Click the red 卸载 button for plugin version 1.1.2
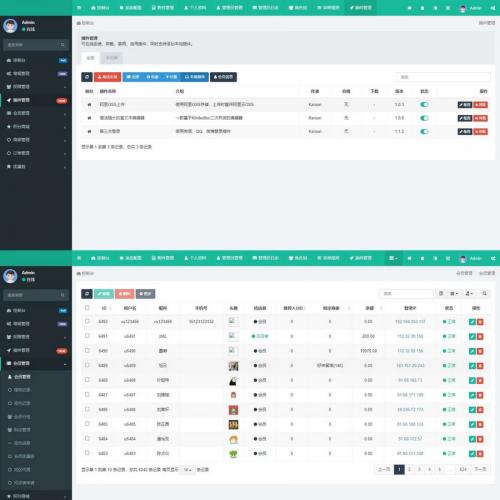 click(480, 131)
